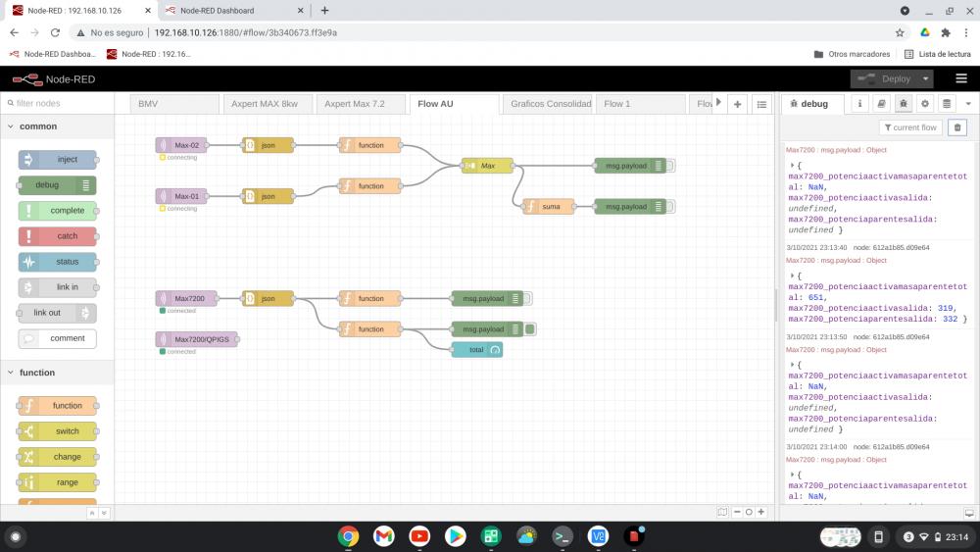Toggle first Max7200 msg.payload debug node
Screen dimensions: 980x552
pyautogui.click(x=527, y=299)
